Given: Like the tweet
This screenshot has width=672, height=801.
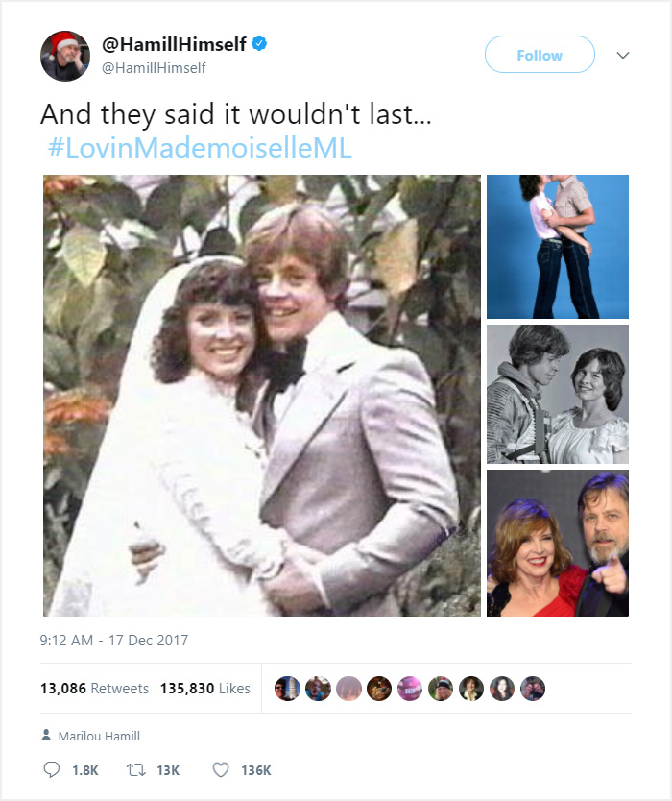Looking at the screenshot, I should [x=222, y=769].
